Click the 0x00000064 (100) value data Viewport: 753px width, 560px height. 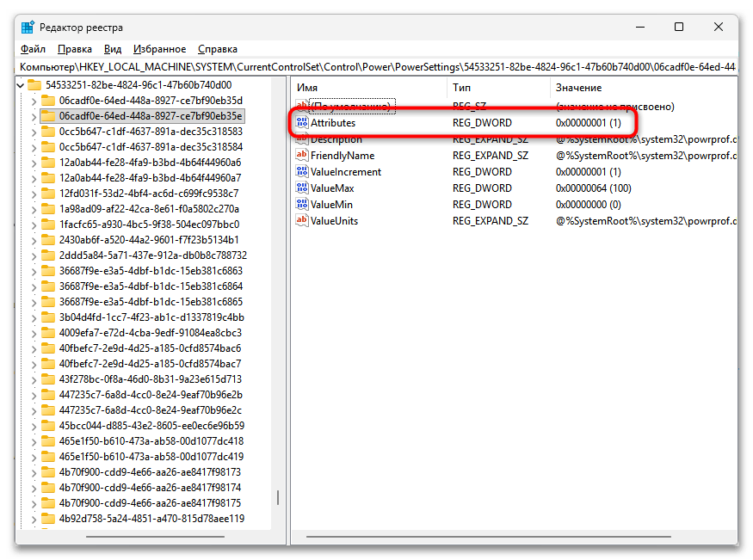point(593,188)
